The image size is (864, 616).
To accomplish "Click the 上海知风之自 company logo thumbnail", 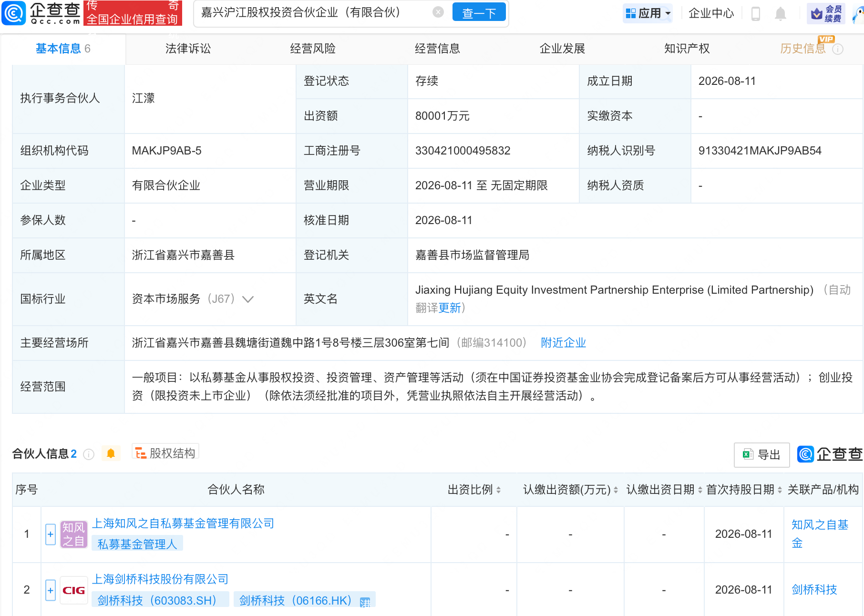I will click(73, 534).
